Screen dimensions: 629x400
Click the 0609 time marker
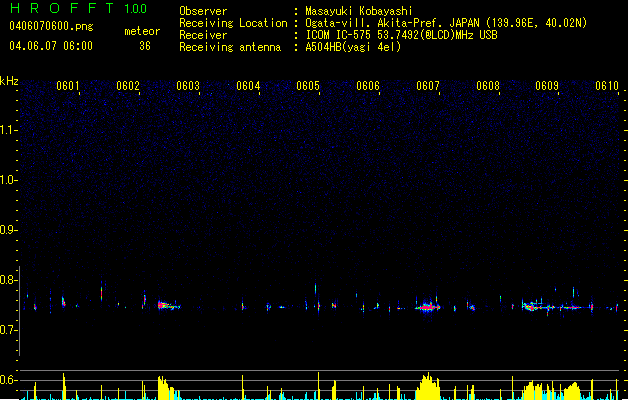point(547,86)
